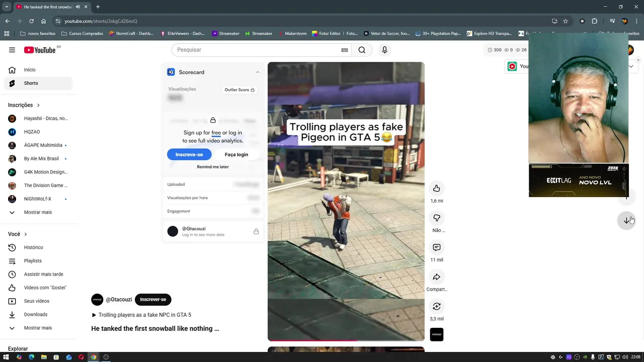Click the lock icon beside @Gtacouzi stats

tap(256, 231)
